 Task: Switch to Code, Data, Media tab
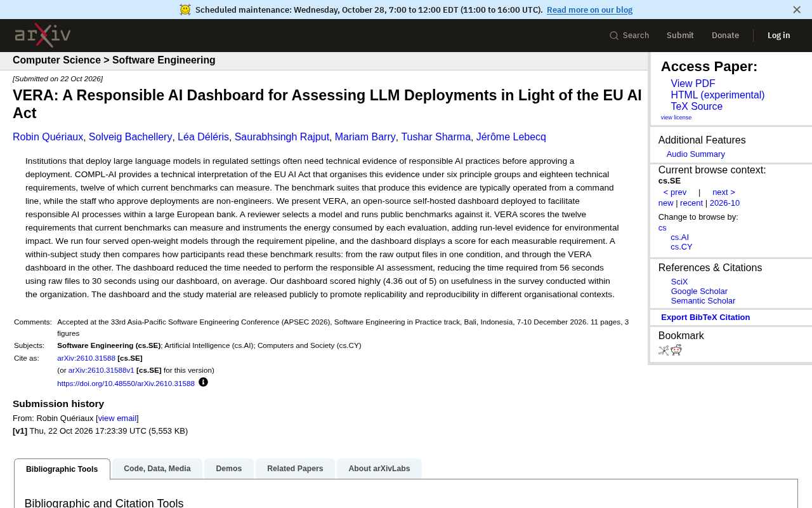click(157, 469)
